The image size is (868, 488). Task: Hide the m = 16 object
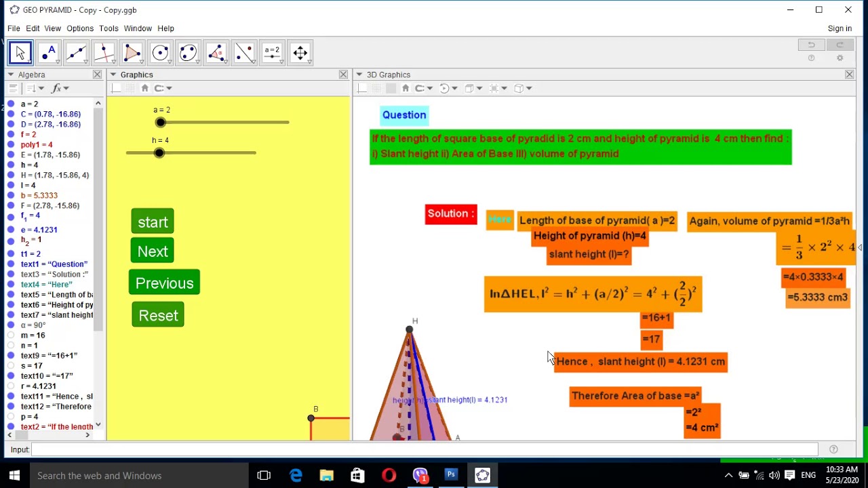[11, 335]
